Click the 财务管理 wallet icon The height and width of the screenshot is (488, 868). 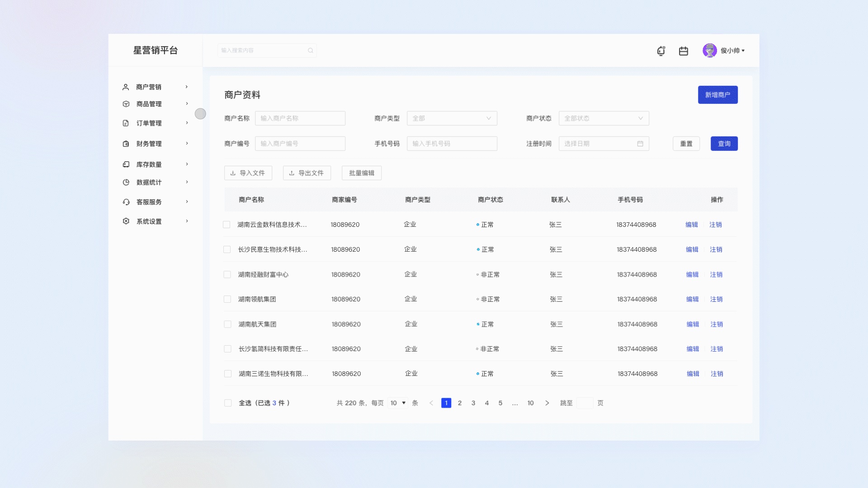(x=126, y=144)
